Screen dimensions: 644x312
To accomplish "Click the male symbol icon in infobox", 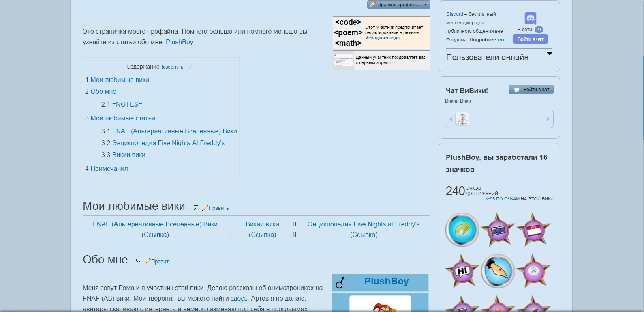I will [x=340, y=282].
